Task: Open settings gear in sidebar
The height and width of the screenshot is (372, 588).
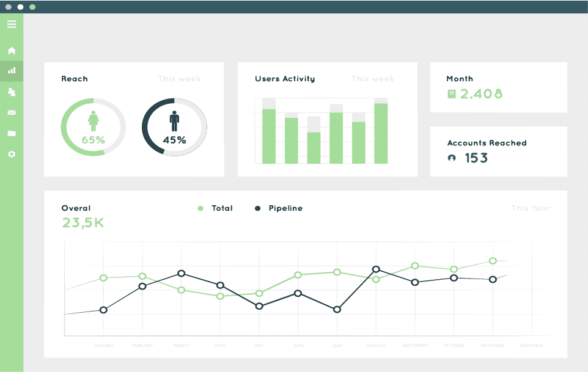Action: (x=12, y=154)
